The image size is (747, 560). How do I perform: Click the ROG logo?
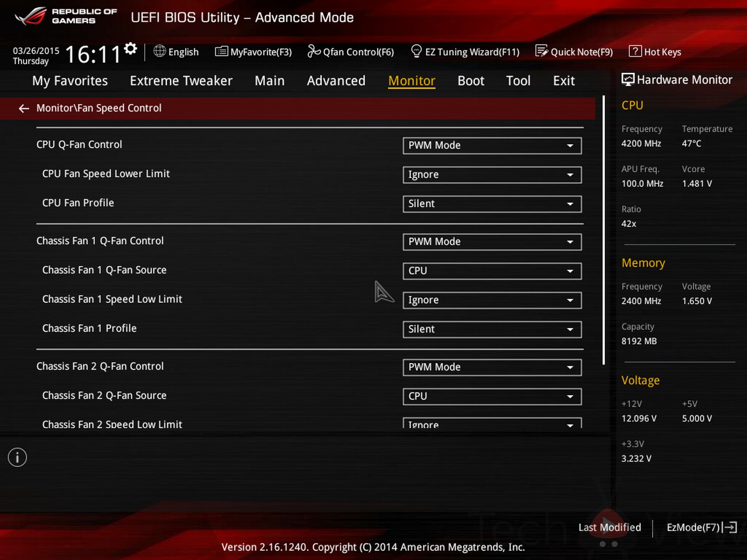(x=31, y=17)
